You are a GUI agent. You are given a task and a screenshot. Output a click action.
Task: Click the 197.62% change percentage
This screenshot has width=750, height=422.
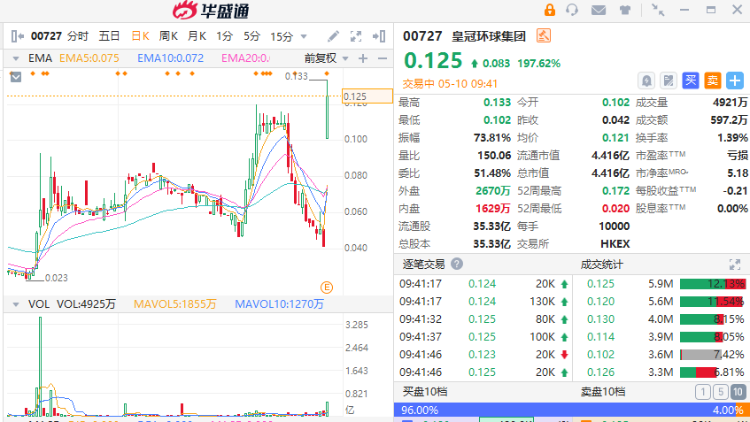[539, 63]
